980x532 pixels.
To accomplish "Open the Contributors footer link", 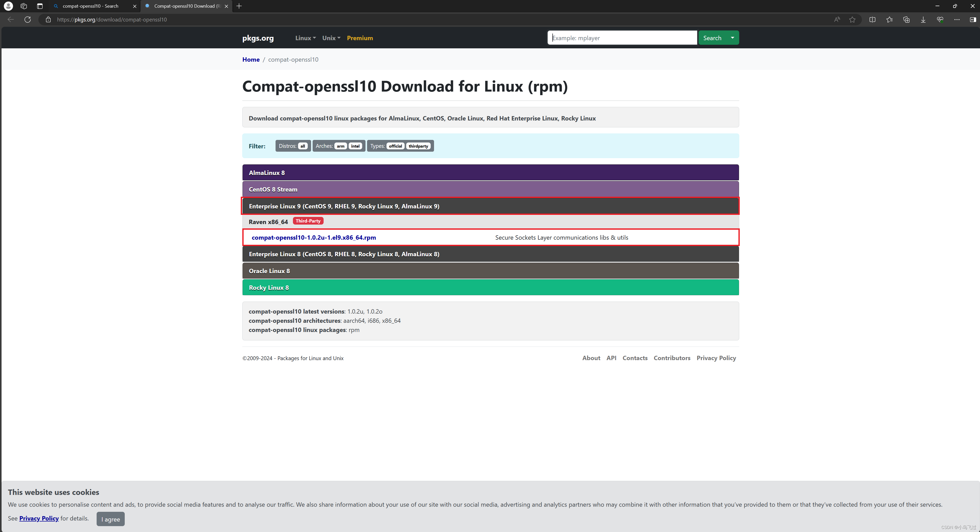I will 672,358.
